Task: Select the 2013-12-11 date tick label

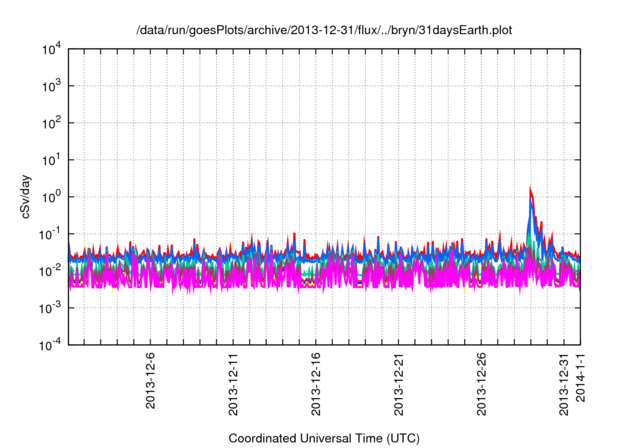Action: pos(233,379)
